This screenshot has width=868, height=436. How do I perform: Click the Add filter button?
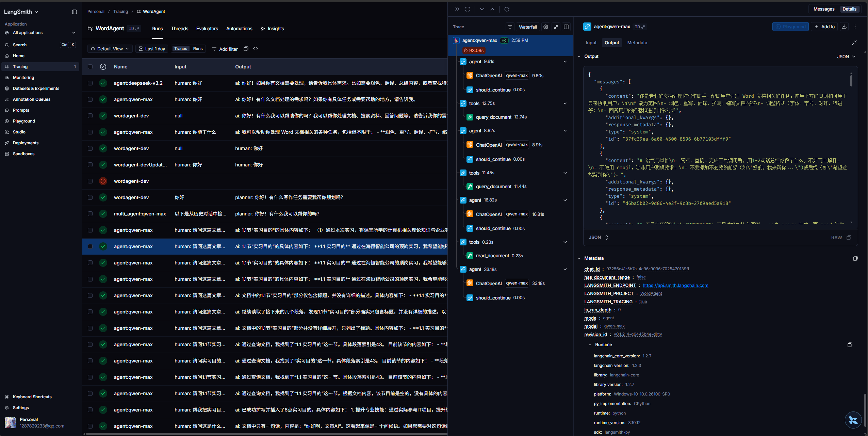225,49
